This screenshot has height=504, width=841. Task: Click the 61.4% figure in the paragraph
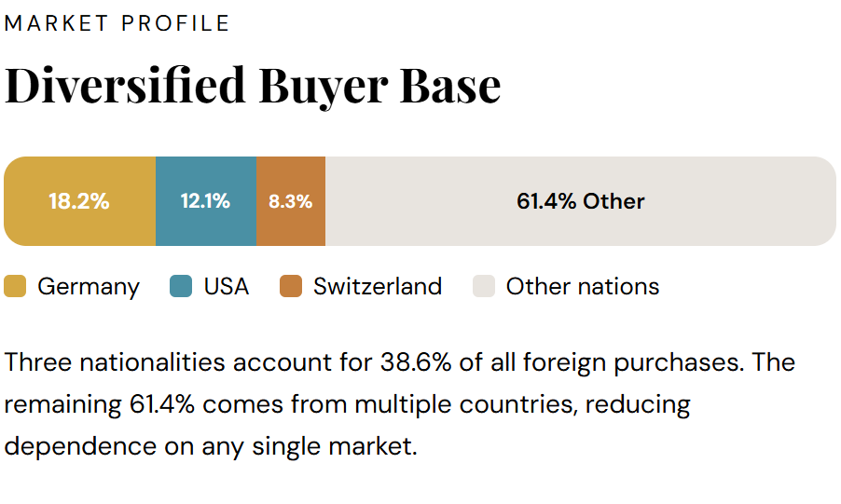[162, 404]
